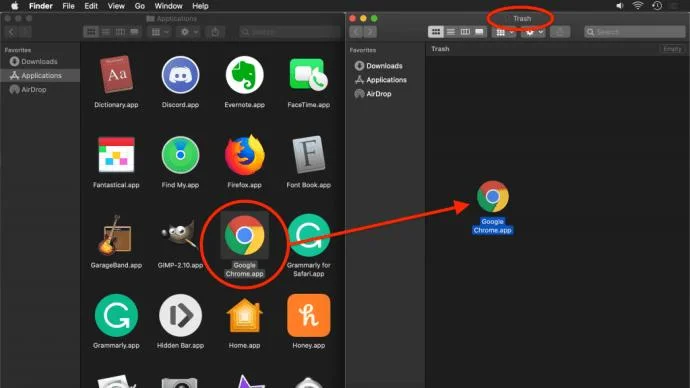Open the Dictionary.app icon
Viewport: 690px width, 388px height.
[x=116, y=75]
